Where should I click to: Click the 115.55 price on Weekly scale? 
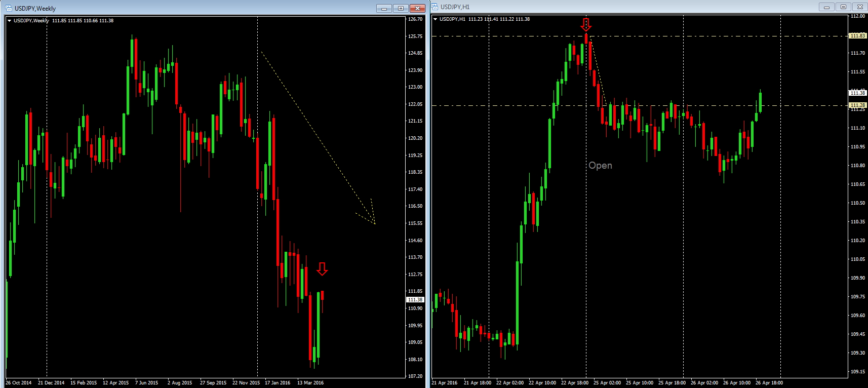pos(415,223)
